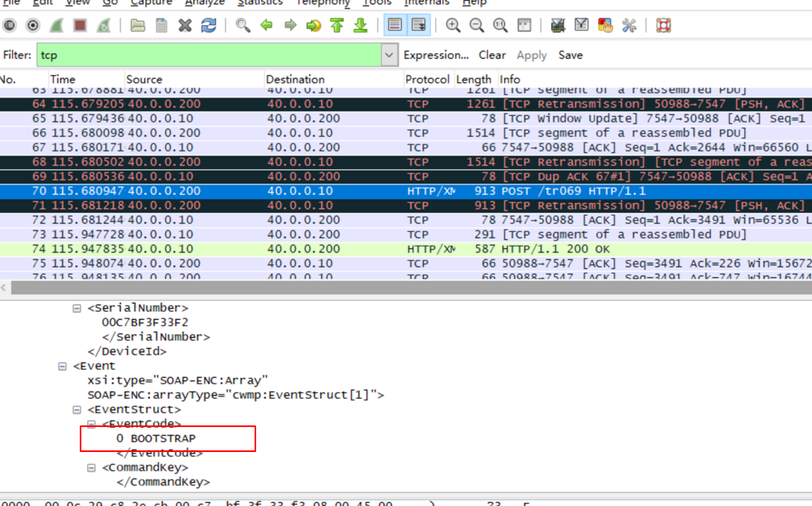Reload the current capture file
Viewport: 812px width, 506px height.
click(x=209, y=25)
